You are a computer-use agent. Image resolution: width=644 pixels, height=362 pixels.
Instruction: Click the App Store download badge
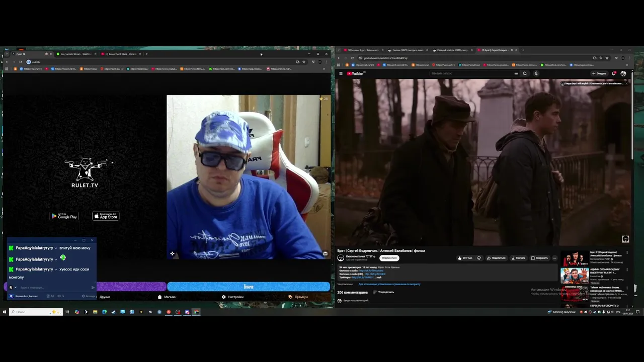[x=106, y=216]
